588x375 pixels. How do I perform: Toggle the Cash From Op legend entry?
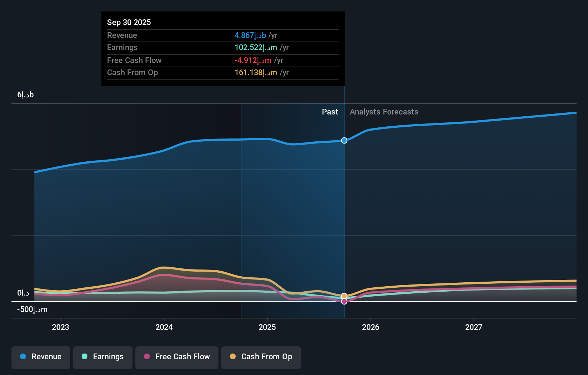click(261, 357)
